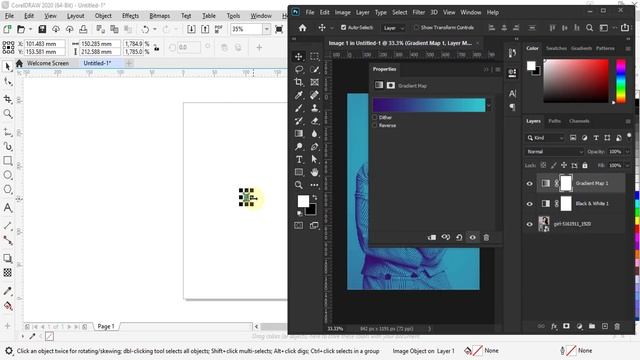Switch to the Swatches tab

click(556, 48)
